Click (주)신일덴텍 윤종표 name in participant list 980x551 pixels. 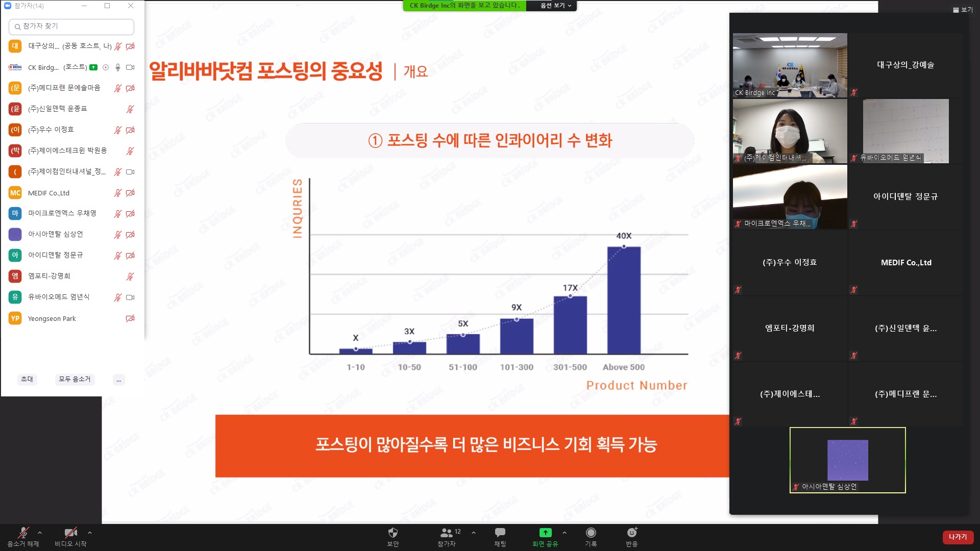tap(58, 109)
